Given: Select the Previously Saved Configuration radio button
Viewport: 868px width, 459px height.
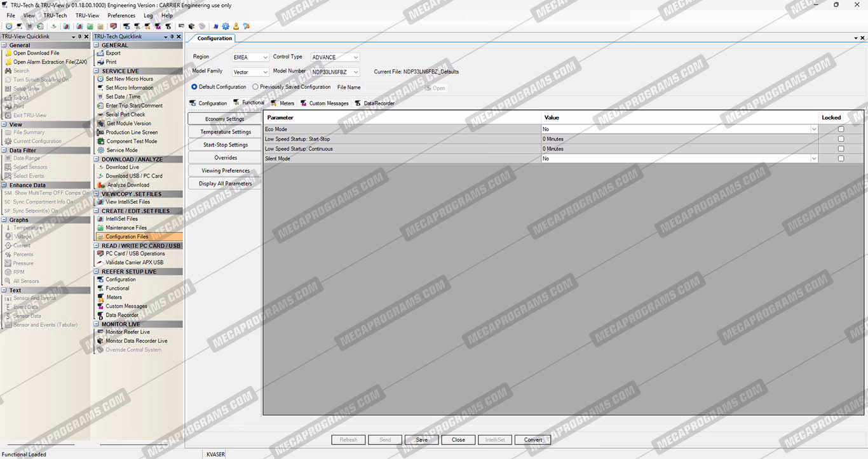Looking at the screenshot, I should (255, 87).
